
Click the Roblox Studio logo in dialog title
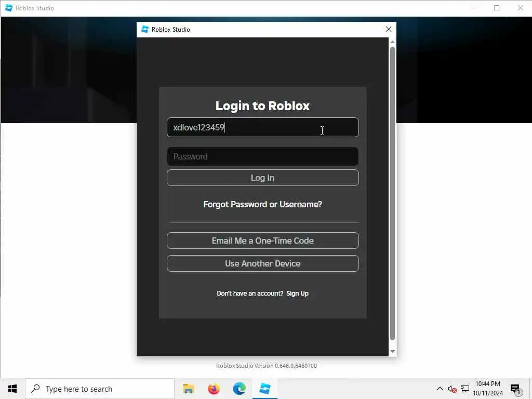pos(145,29)
